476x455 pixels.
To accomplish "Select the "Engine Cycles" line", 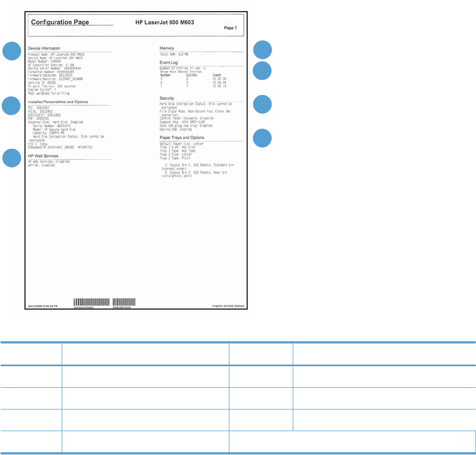I will coord(42,90).
